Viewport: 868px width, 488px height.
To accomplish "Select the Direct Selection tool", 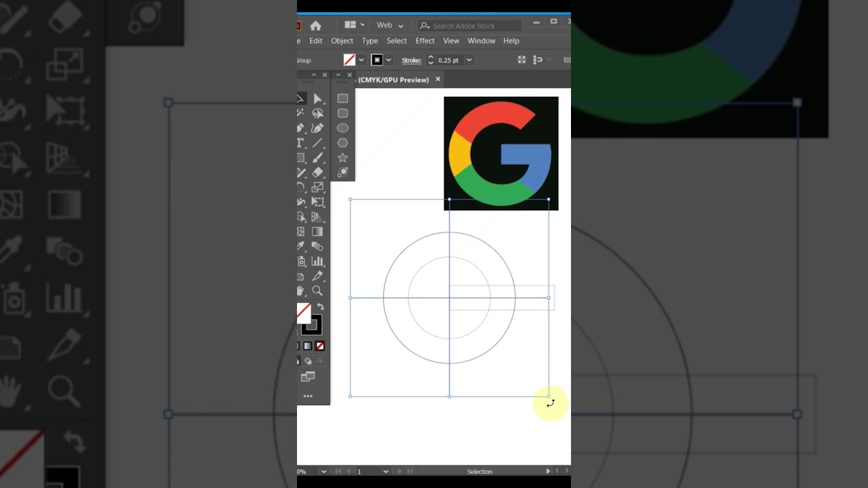I will point(317,99).
